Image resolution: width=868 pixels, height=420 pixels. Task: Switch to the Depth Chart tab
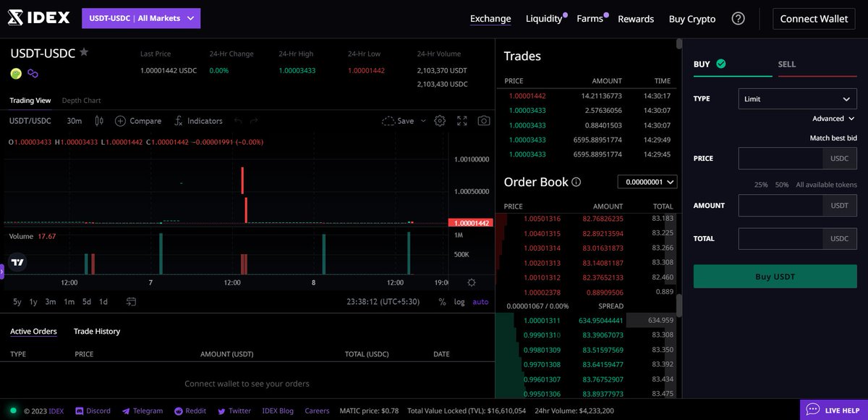point(81,101)
